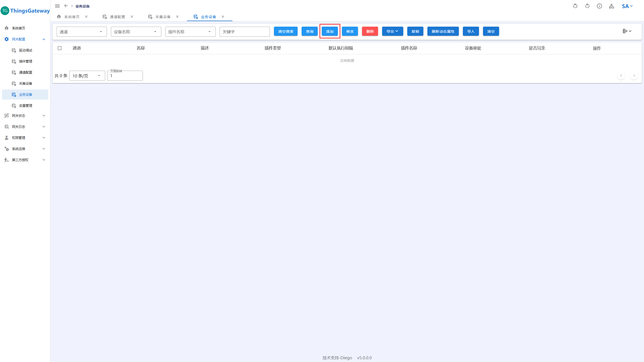
Task: Click the 添加 button
Action: coord(330,31)
